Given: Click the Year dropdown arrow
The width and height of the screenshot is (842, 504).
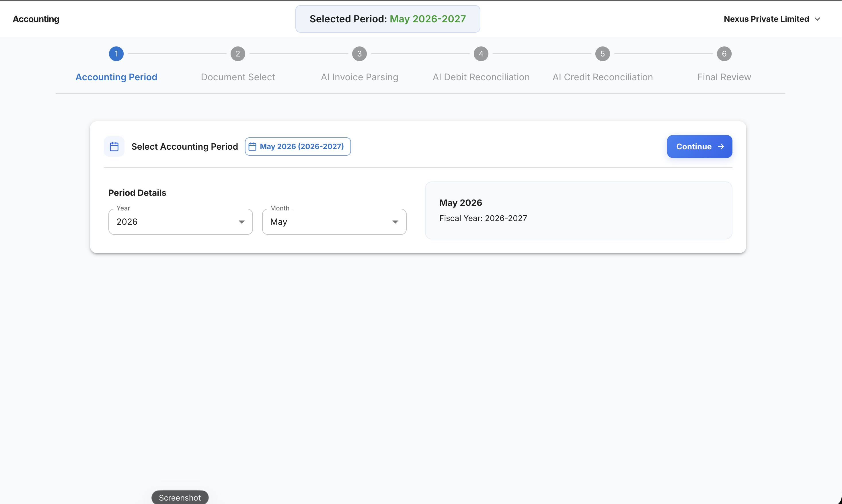Looking at the screenshot, I should pos(241,222).
